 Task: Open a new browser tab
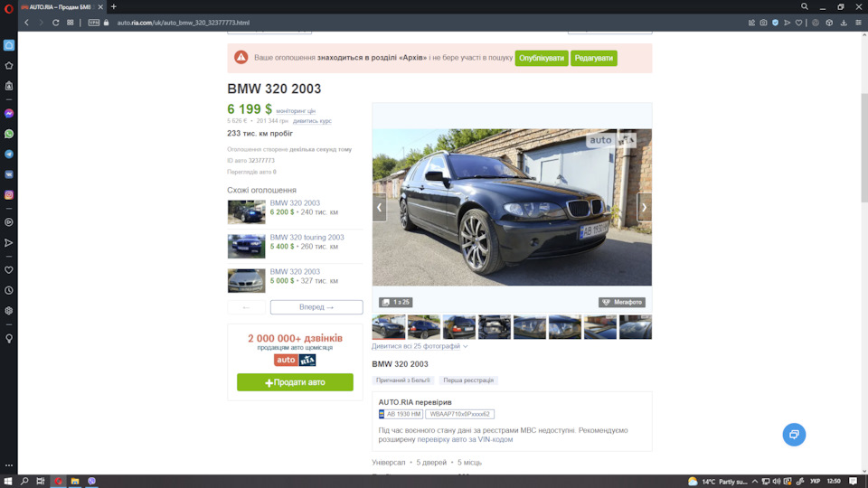[x=114, y=6]
